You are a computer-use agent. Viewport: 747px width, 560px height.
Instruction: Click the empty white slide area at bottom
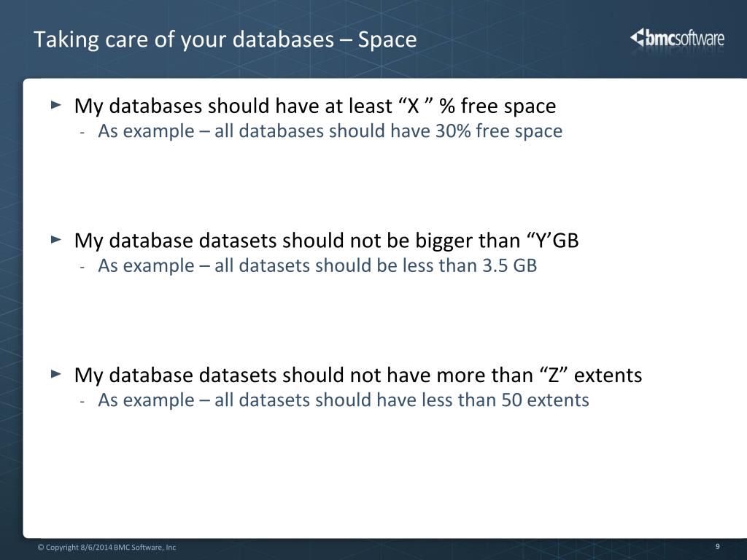tap(381, 476)
